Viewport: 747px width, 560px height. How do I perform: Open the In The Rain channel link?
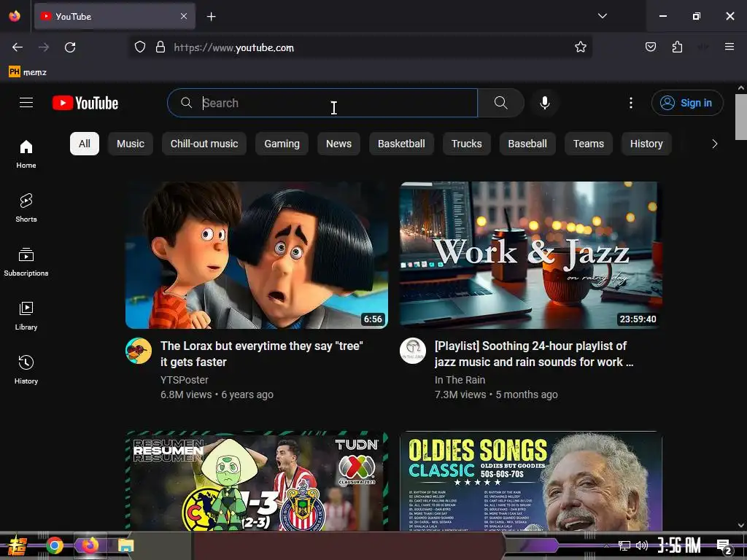coord(460,380)
